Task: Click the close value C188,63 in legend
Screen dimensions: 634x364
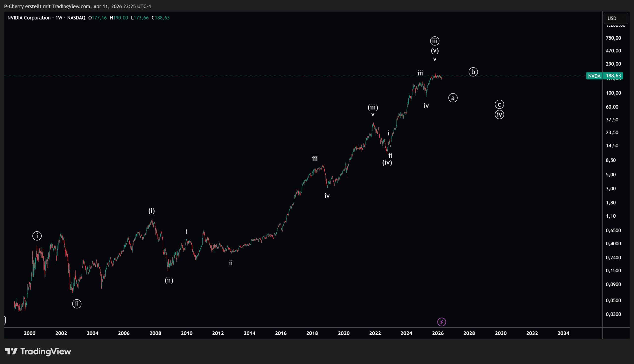Action: 160,18
